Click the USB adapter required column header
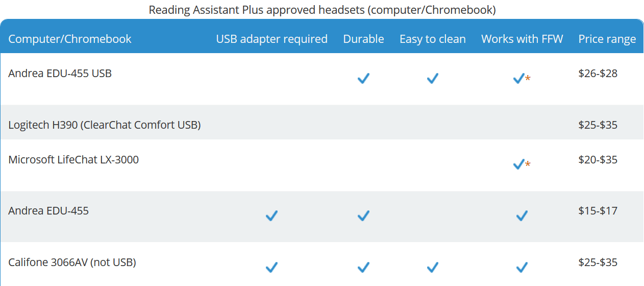Image resolution: width=644 pixels, height=286 pixels. pyautogui.click(x=271, y=39)
